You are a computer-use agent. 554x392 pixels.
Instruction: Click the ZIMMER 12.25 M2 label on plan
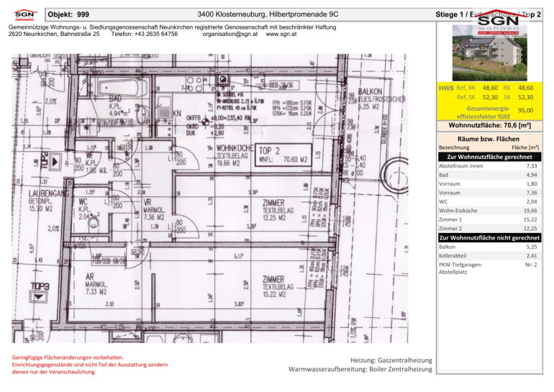tap(278, 210)
